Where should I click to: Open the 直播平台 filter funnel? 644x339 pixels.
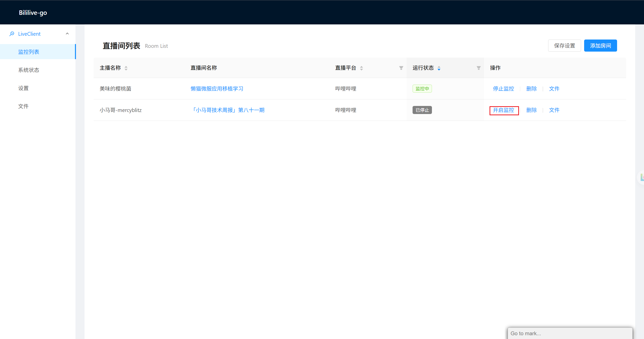pos(401,68)
